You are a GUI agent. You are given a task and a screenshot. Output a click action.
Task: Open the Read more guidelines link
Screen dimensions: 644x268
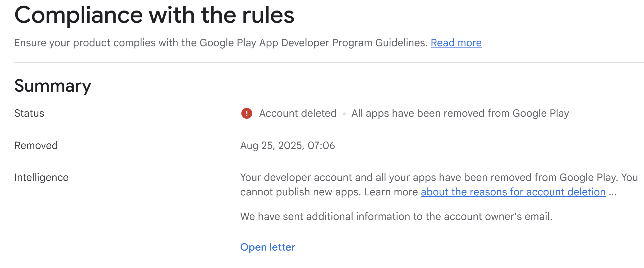456,43
